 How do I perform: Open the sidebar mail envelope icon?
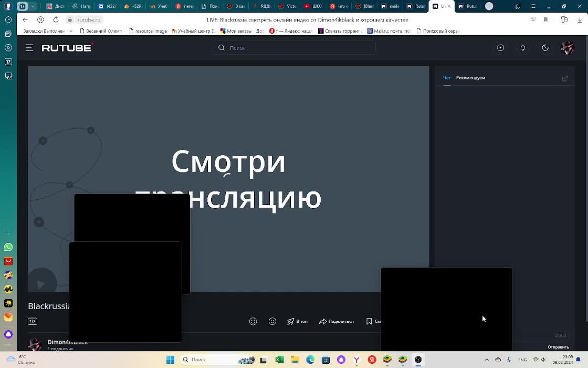[8, 318]
